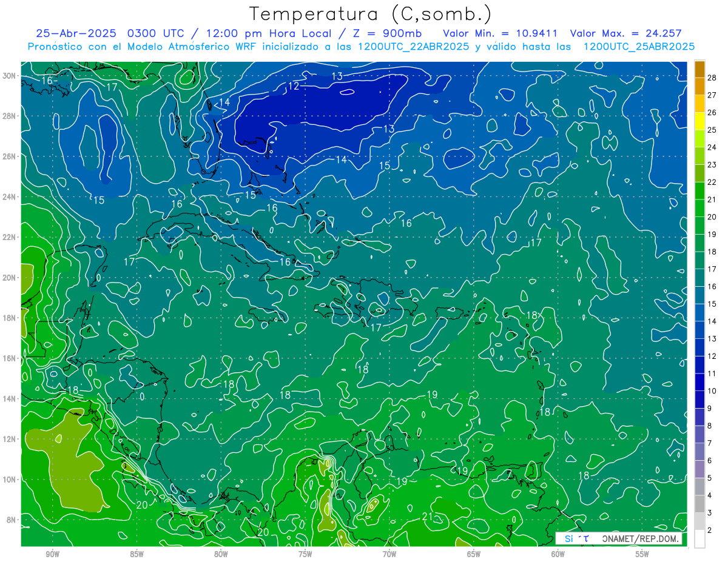This screenshot has width=728, height=562.
Task: Click the "65W" longitude axis label
Action: click(x=474, y=554)
